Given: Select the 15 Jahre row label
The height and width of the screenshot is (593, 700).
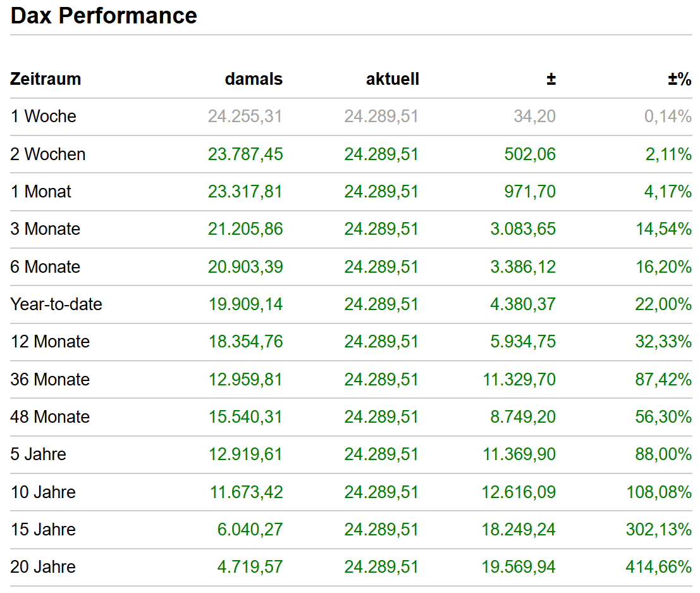Looking at the screenshot, I should pyautogui.click(x=43, y=530).
